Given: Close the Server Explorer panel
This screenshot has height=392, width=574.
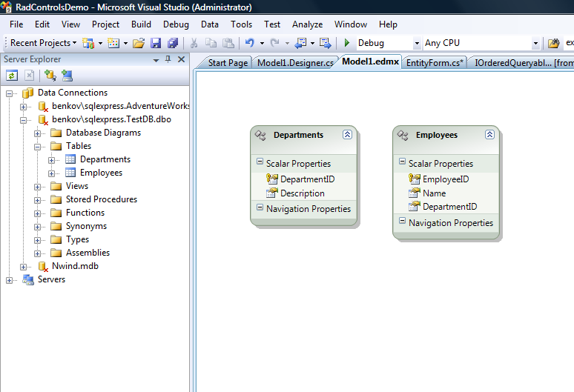Looking at the screenshot, I should (181, 59).
